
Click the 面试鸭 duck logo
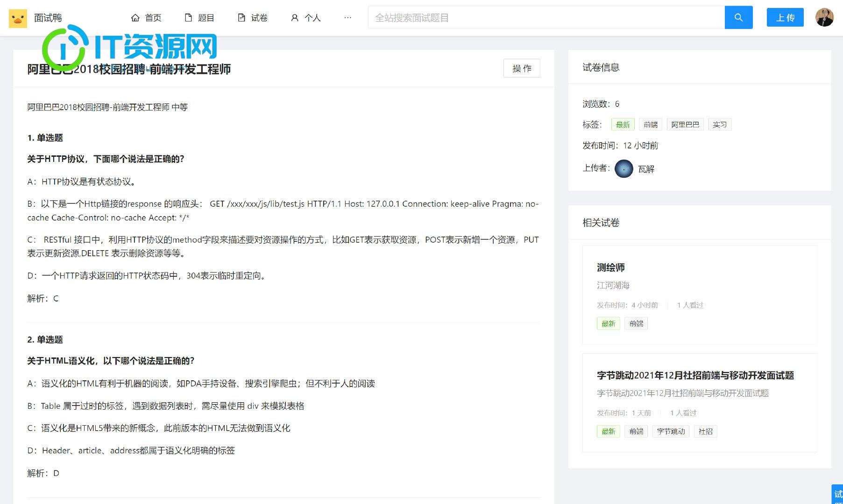click(x=18, y=18)
